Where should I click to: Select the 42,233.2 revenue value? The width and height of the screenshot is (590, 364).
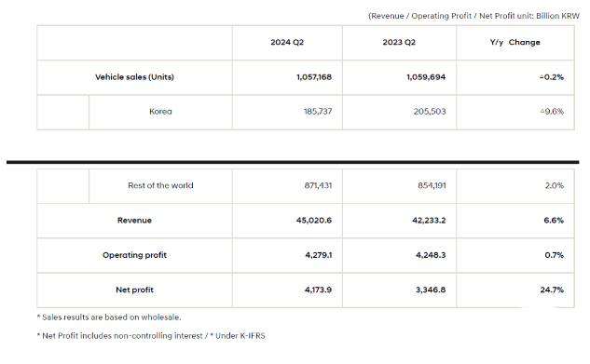point(429,221)
